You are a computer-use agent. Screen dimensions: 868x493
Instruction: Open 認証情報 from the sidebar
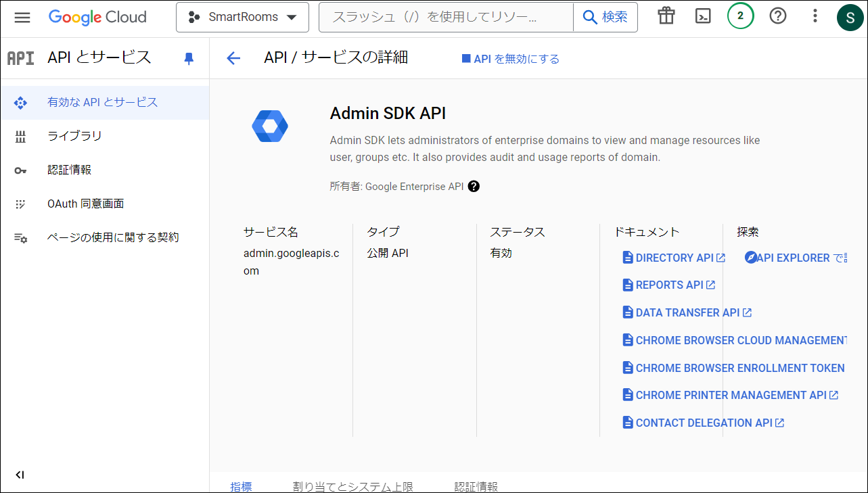click(x=69, y=170)
